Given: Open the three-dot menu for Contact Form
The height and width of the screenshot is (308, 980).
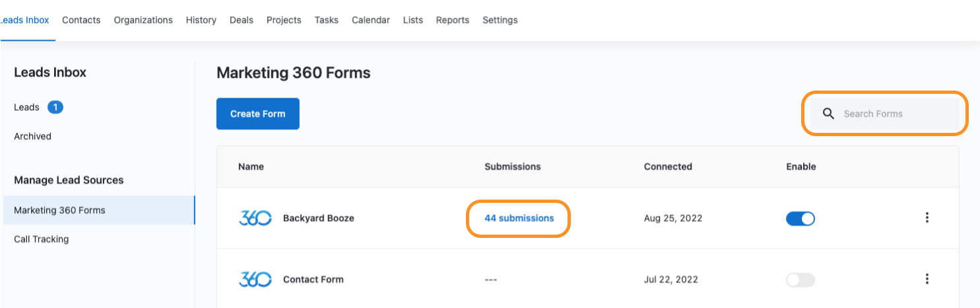Looking at the screenshot, I should click(927, 279).
